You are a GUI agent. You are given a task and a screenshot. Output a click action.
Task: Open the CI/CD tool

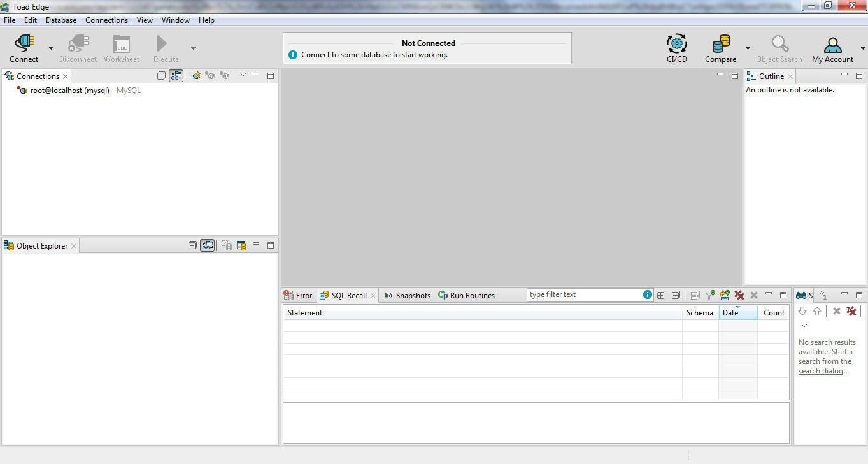tap(676, 43)
